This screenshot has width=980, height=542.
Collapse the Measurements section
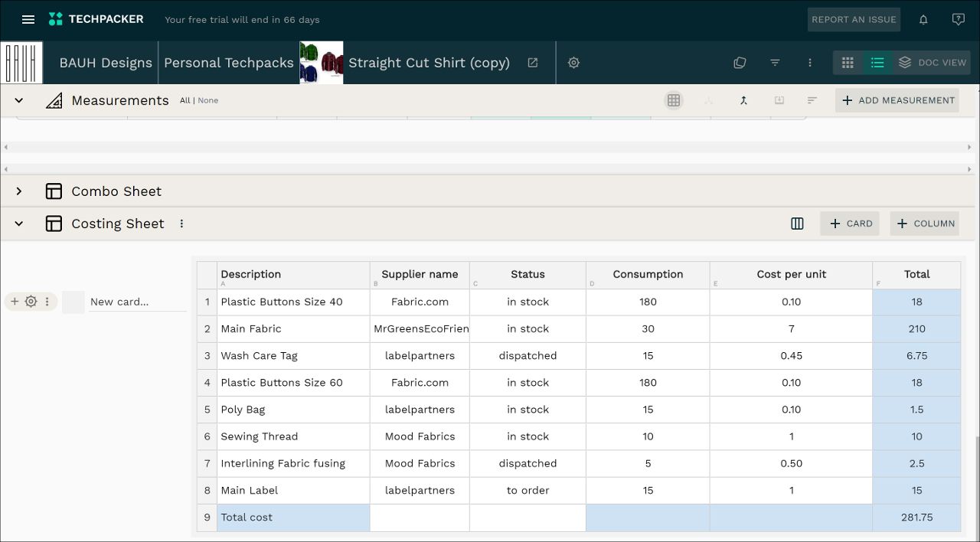(x=19, y=100)
